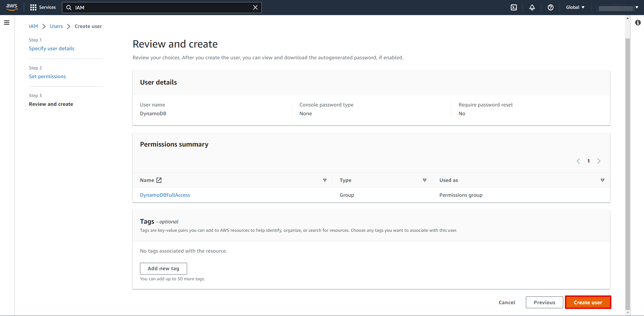This screenshot has height=316, width=644.
Task: Click scrollbar up arrow
Action: 628,18
